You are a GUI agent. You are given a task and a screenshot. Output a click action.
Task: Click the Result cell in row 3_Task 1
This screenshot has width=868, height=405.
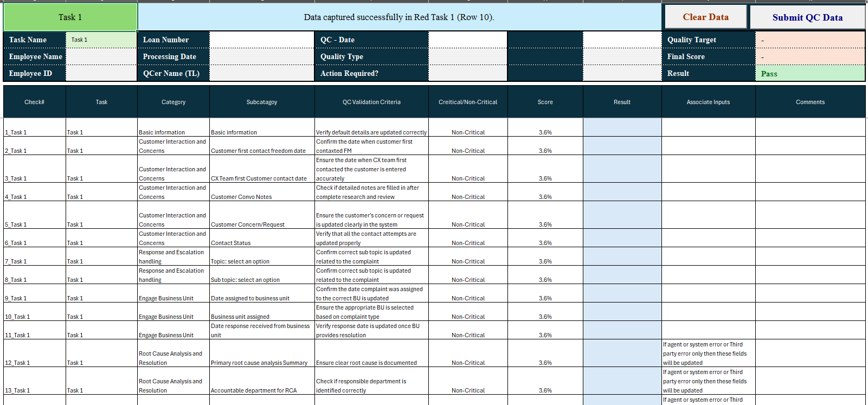(x=622, y=169)
